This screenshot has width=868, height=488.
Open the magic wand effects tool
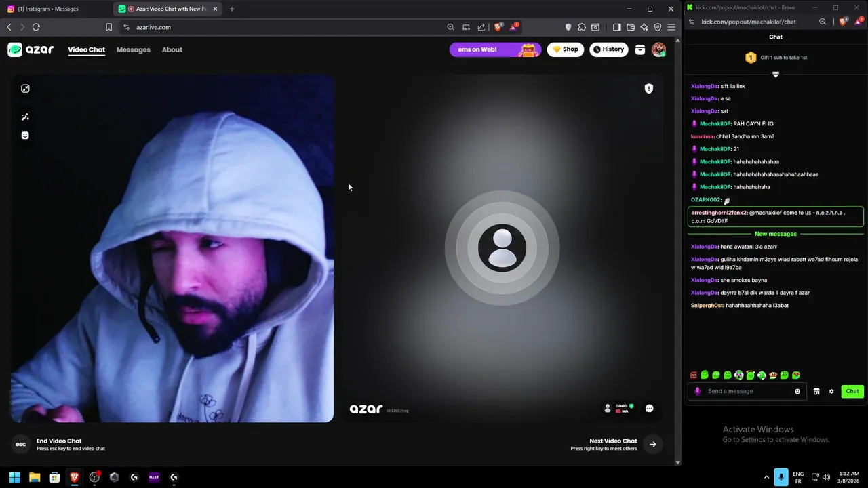coord(25,117)
